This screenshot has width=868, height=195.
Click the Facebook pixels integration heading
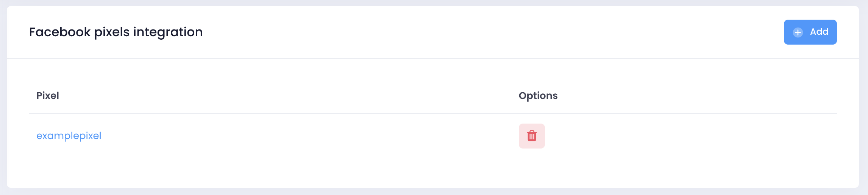coord(116,32)
